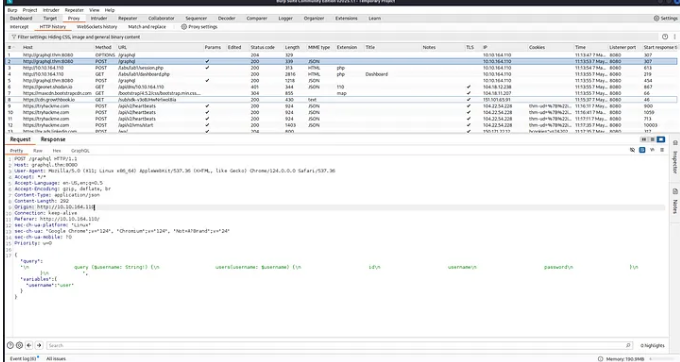Switch to the Comparer tab
Viewport: 680px width, 362px height.
click(x=257, y=18)
